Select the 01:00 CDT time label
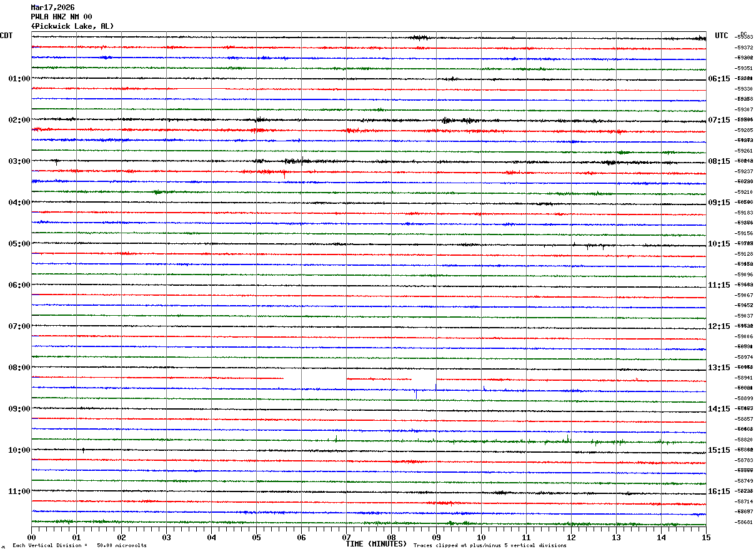 [19, 79]
